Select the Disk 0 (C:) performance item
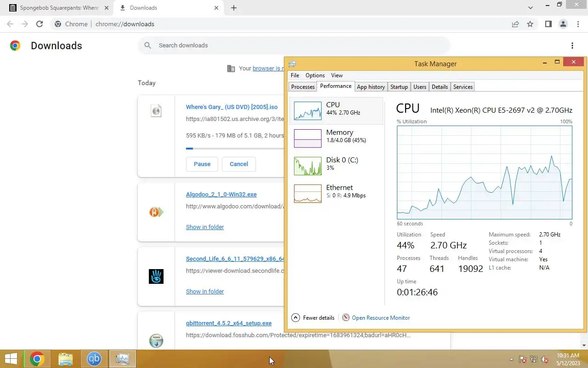588x368 pixels. click(336, 166)
